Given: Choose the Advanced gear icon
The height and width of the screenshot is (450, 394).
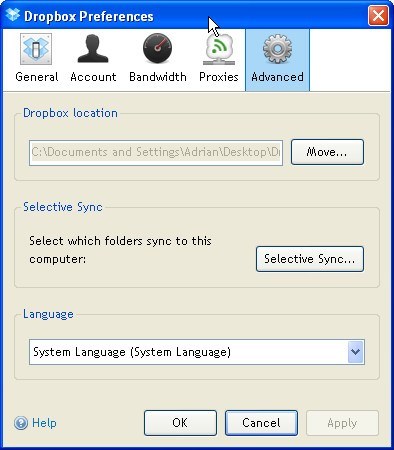Looking at the screenshot, I should (x=277, y=49).
